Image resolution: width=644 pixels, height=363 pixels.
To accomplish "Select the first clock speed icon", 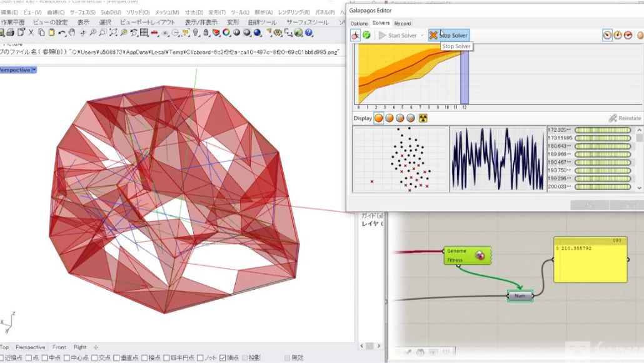I will click(x=607, y=36).
